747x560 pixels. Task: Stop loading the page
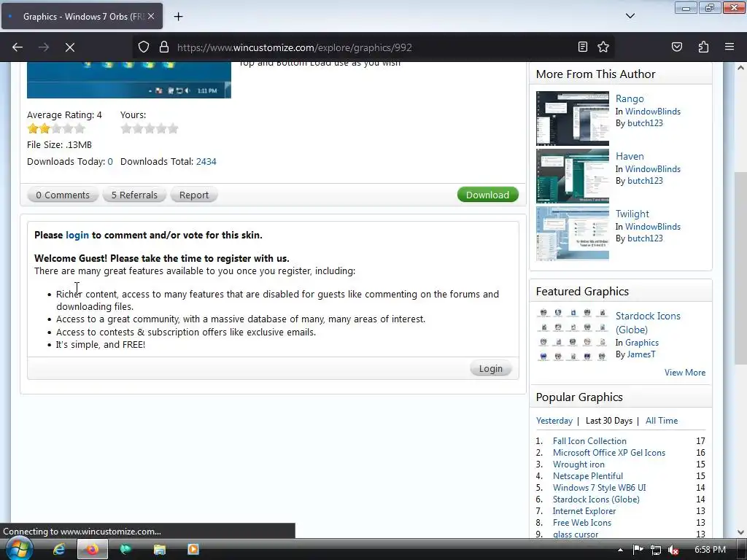[69, 47]
